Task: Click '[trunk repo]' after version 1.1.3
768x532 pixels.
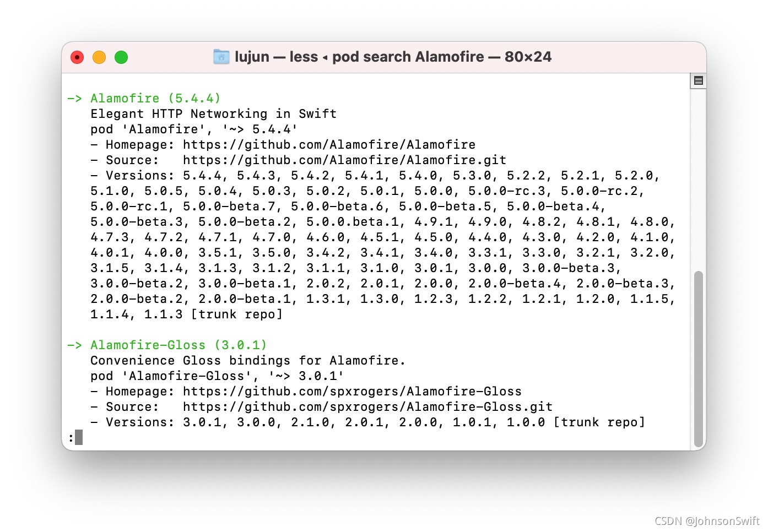Action: point(236,314)
